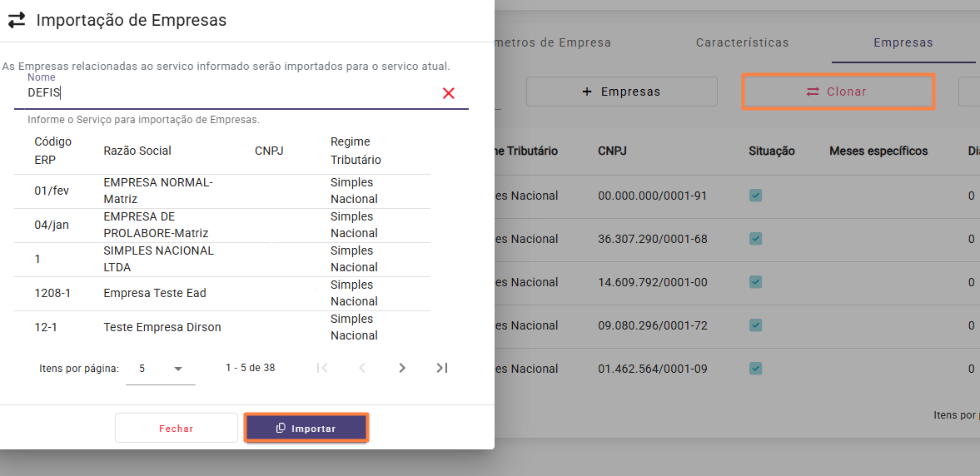
Task: Click the Clonar button
Action: pos(838,92)
